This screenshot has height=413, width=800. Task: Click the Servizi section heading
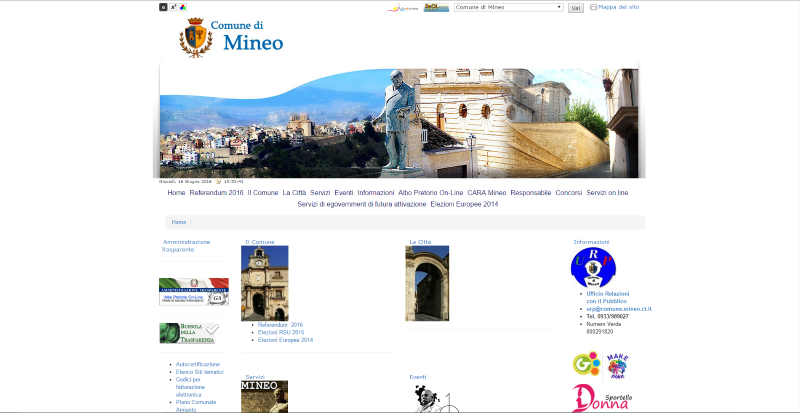click(255, 377)
